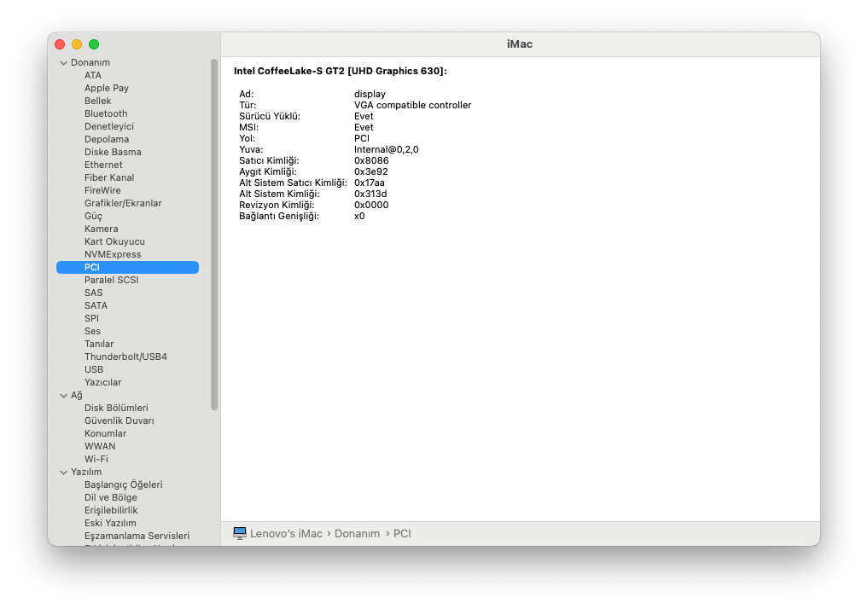Screen dimensions: 868x609
Task: Click the yellow minimize window button
Action: (77, 44)
